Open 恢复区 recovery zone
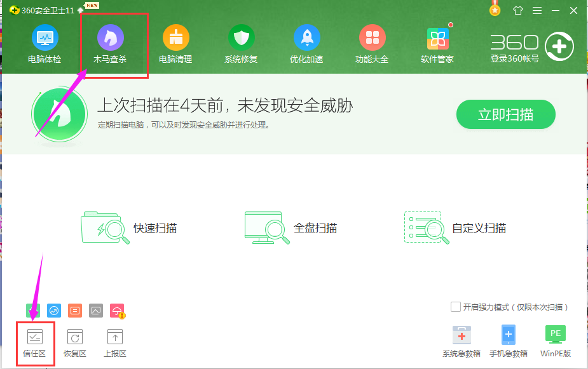This screenshot has width=588, height=369. point(75,343)
